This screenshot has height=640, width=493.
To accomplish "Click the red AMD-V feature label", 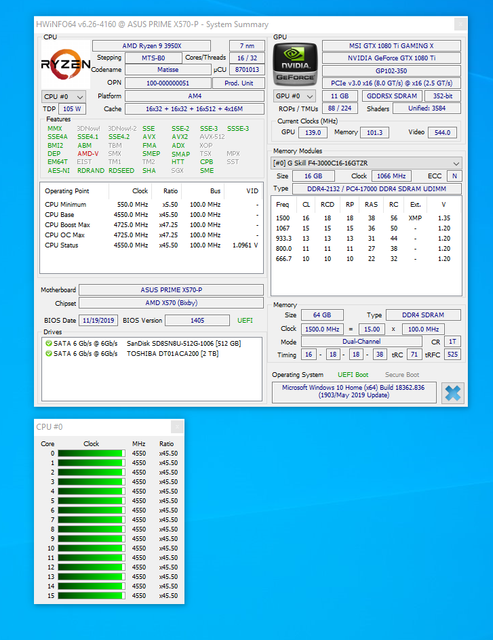I will pyautogui.click(x=88, y=153).
